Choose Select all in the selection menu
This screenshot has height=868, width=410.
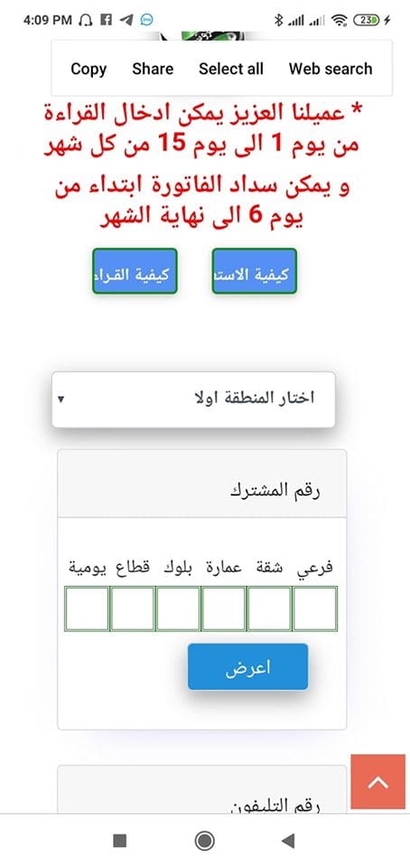(231, 70)
